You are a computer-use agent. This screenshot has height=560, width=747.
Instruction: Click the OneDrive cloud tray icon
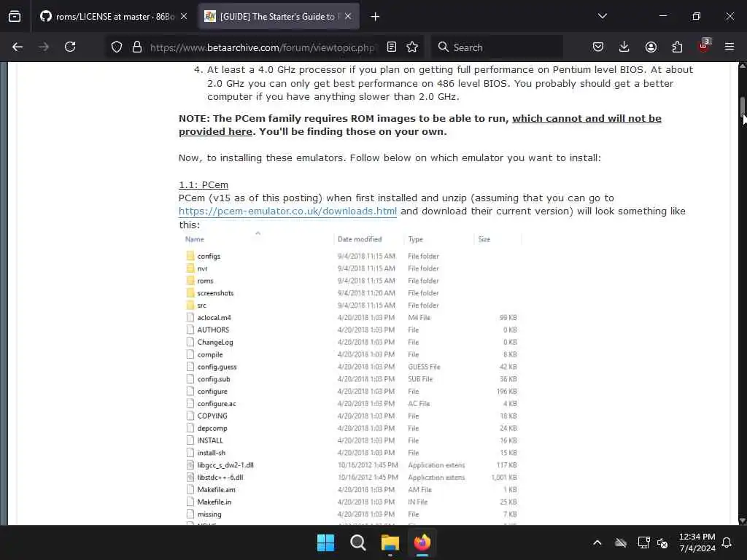pyautogui.click(x=620, y=542)
